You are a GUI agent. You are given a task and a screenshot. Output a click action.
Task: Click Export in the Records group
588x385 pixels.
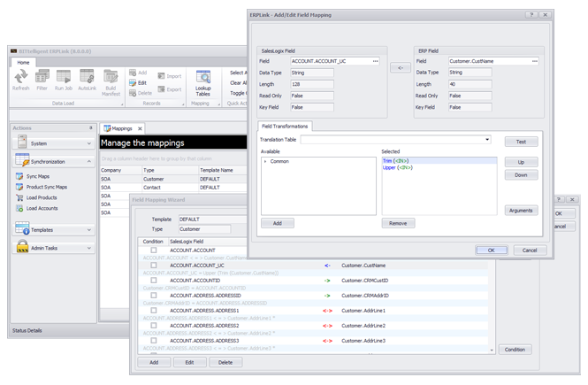click(170, 89)
